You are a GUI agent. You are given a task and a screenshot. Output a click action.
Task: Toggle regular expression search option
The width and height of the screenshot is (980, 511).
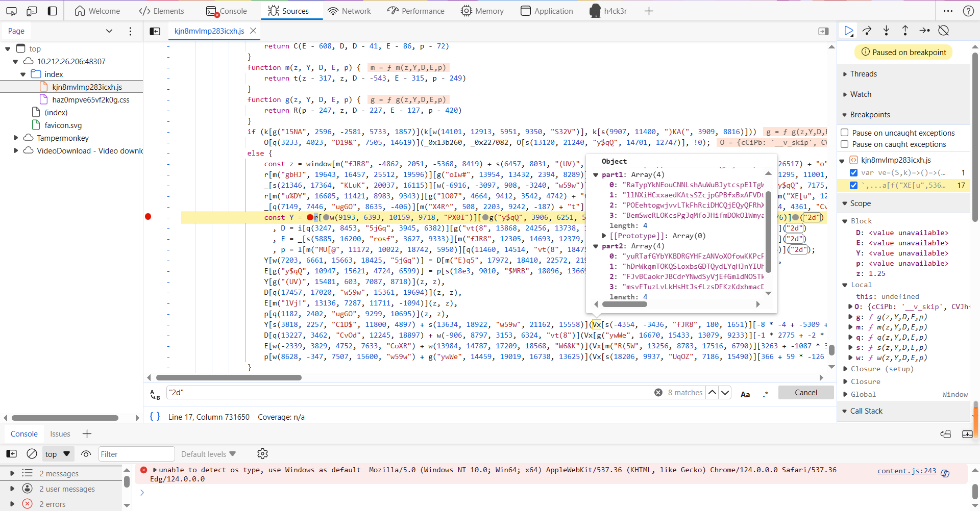[x=766, y=394]
